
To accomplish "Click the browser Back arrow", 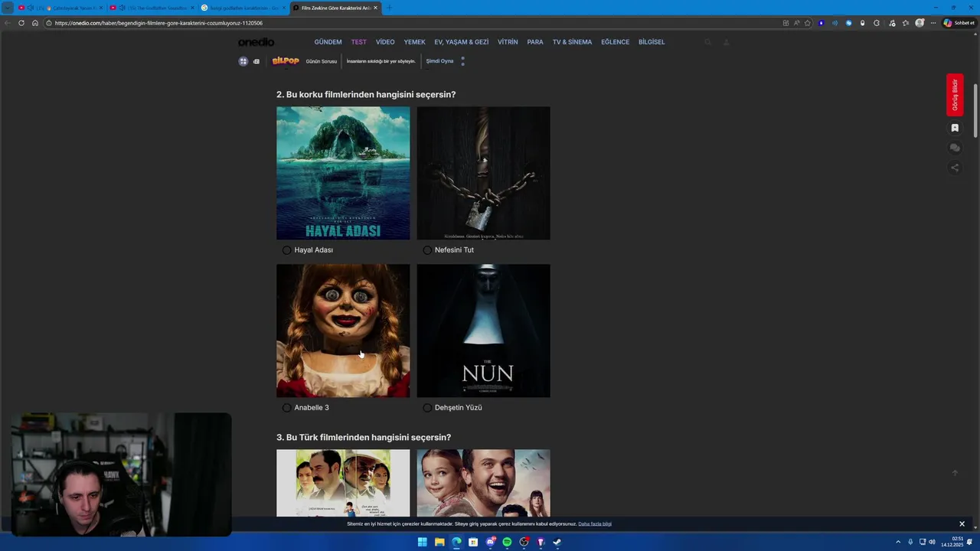I will (8, 23).
